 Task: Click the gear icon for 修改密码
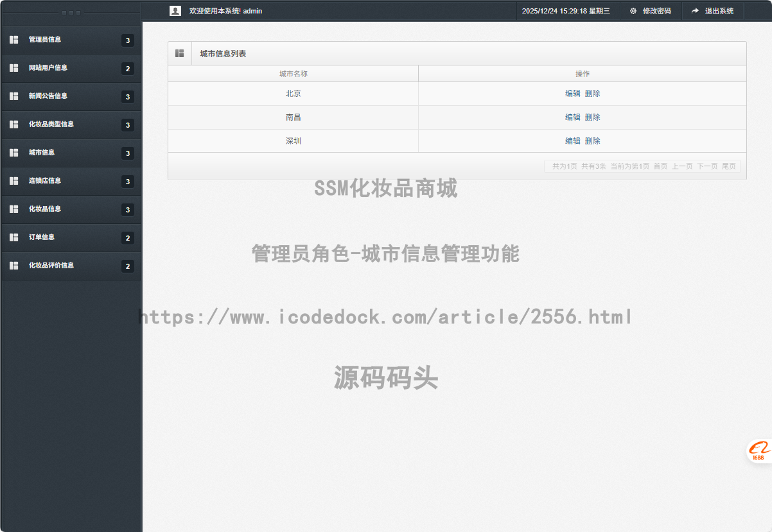point(633,11)
